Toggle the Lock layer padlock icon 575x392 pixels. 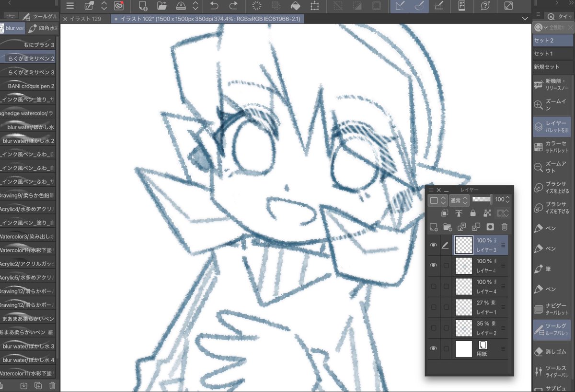(x=473, y=213)
